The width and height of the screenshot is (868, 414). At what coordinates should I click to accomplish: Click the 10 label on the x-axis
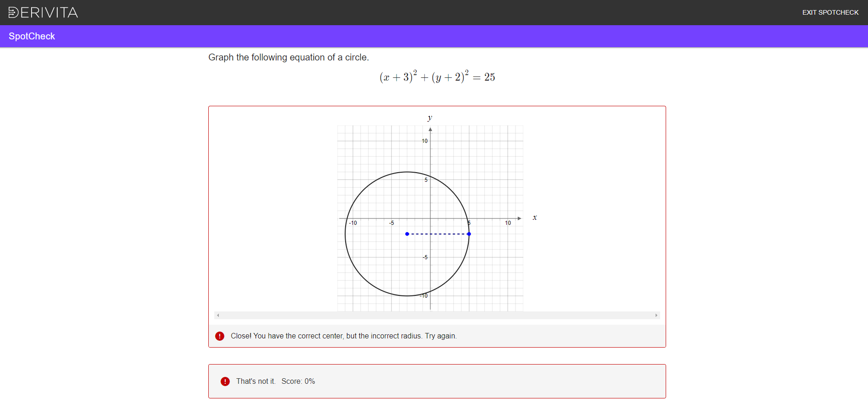tap(508, 223)
